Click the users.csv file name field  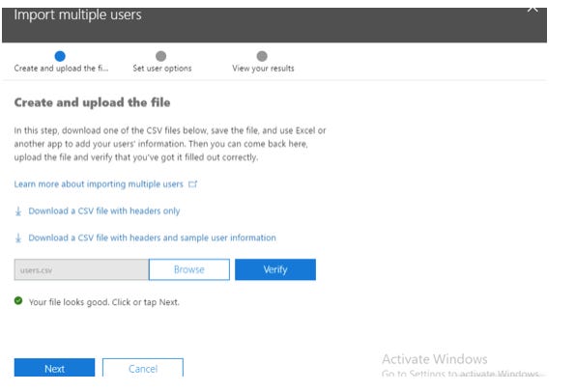pyautogui.click(x=81, y=269)
